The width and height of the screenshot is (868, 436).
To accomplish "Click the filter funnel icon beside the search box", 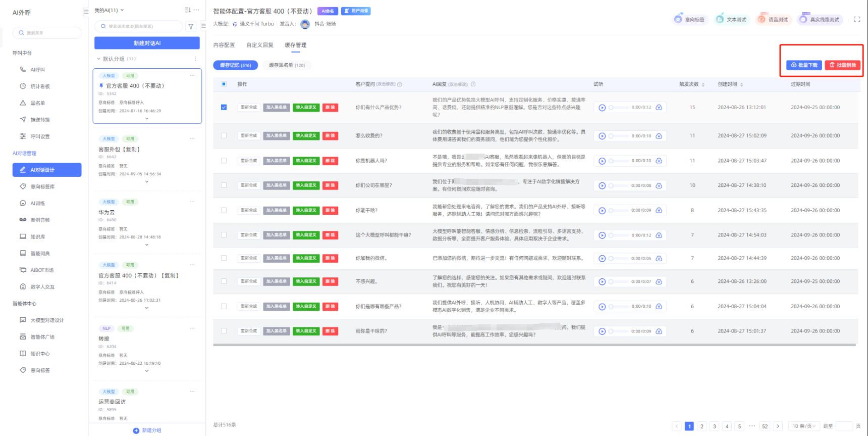I will (x=191, y=27).
